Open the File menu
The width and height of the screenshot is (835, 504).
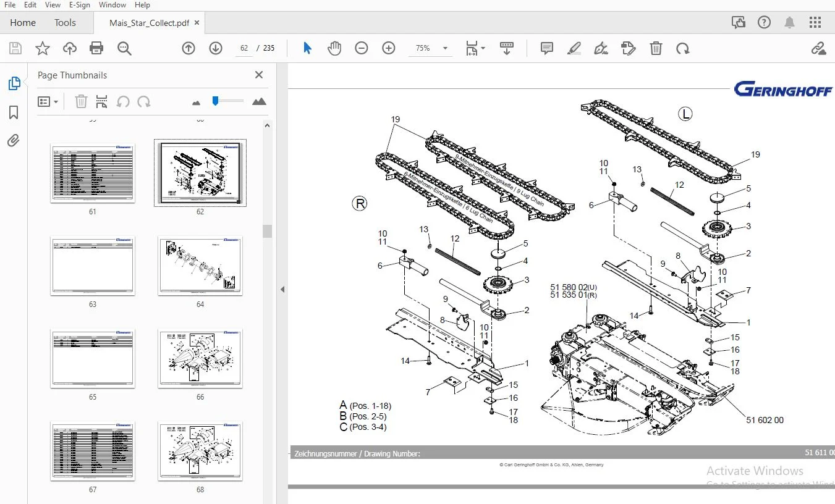(10, 5)
